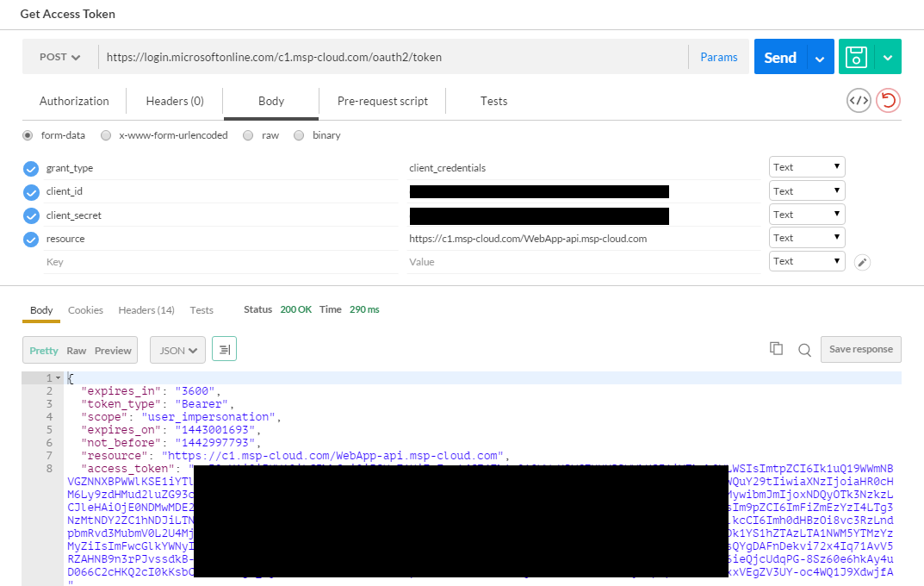
Task: Switch to the Headers (0) request tab
Action: [x=175, y=101]
